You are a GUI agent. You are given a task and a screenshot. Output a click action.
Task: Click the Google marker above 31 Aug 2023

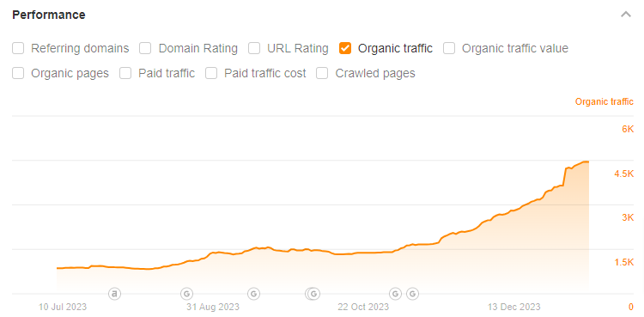(x=186, y=294)
